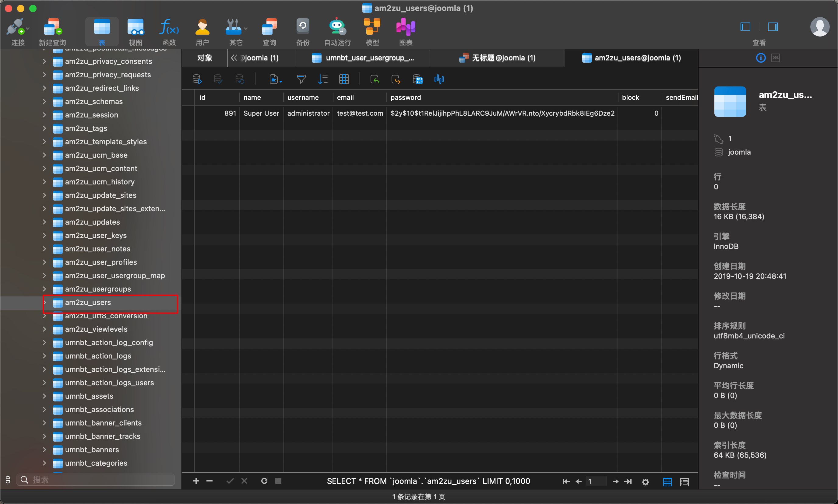838x504 pixels.
Task: Click the 新建查询 new query icon
Action: coord(52,32)
